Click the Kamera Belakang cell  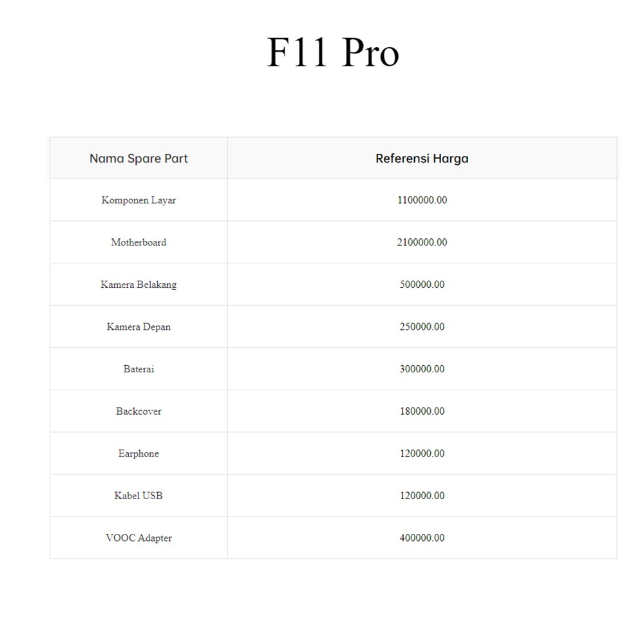coord(138,285)
